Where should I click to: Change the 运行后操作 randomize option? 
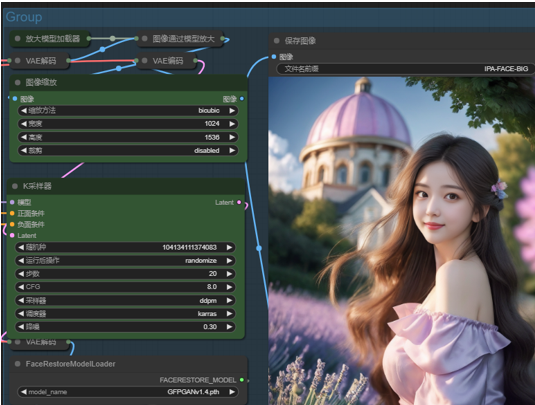pos(125,261)
